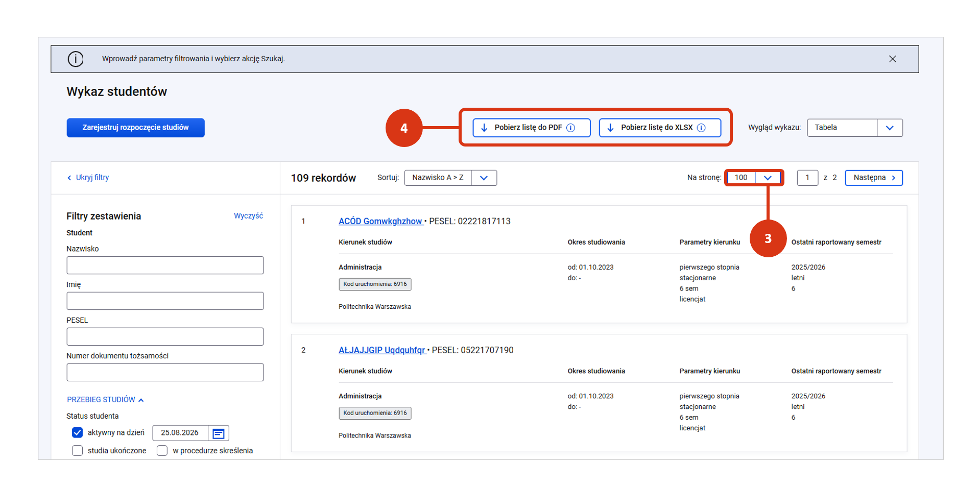The height and width of the screenshot is (486, 980).
Task: Collapse the PRZEBIEG STUDIÓW section
Action: 105,400
